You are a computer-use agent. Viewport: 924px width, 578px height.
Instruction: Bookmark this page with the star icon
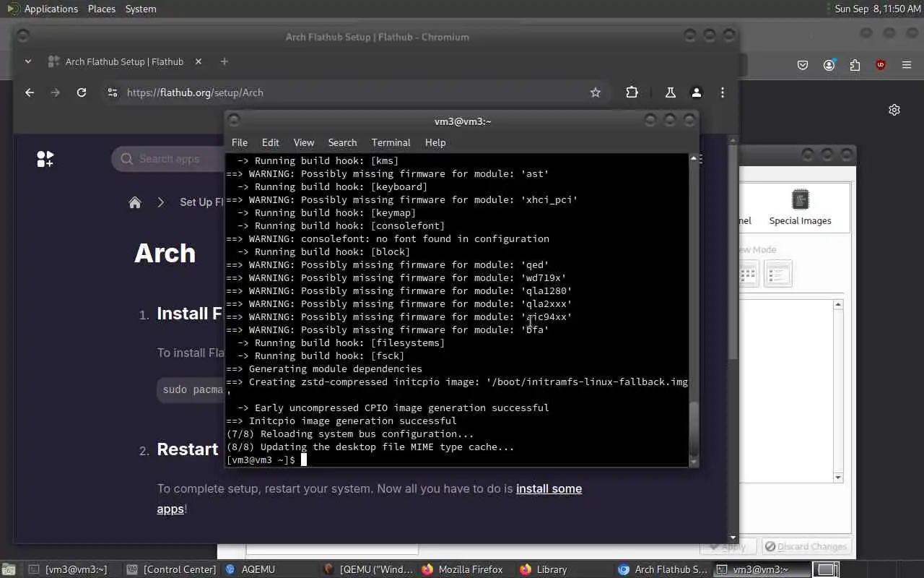click(596, 92)
